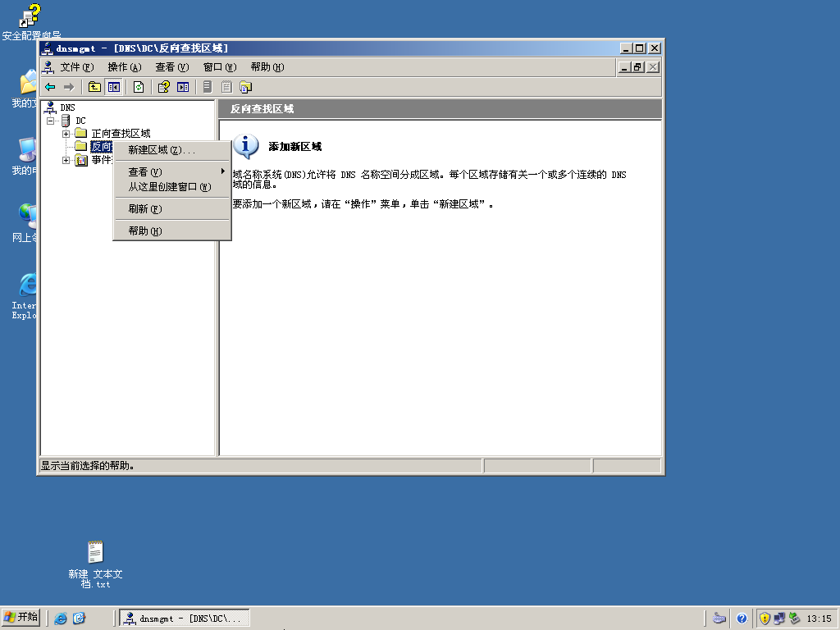The image size is (840, 630).
Task: Click the 开始 Start button
Action: pos(21,618)
